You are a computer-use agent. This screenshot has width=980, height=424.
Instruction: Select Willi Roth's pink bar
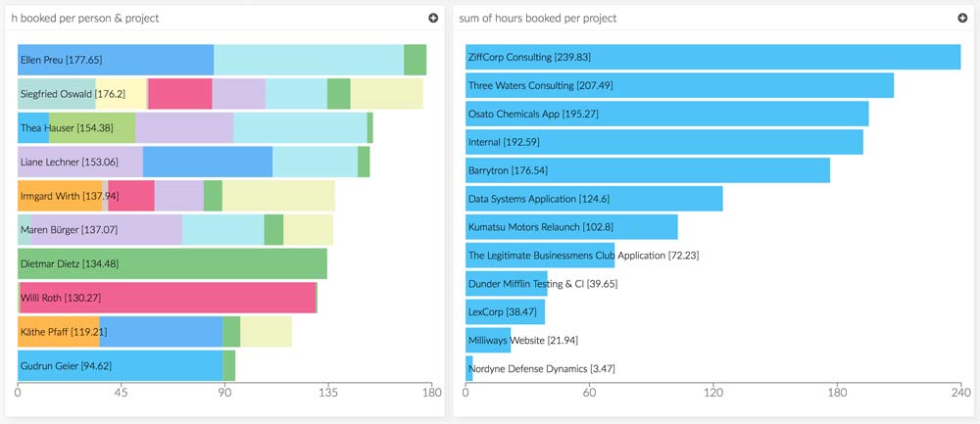click(168, 298)
